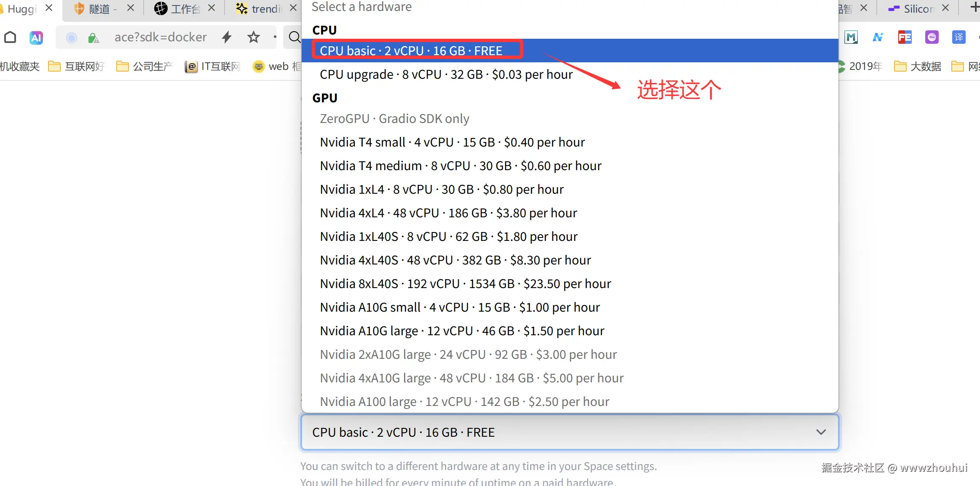Select Nvidia A10G small option
The width and height of the screenshot is (980, 486).
tap(570, 307)
